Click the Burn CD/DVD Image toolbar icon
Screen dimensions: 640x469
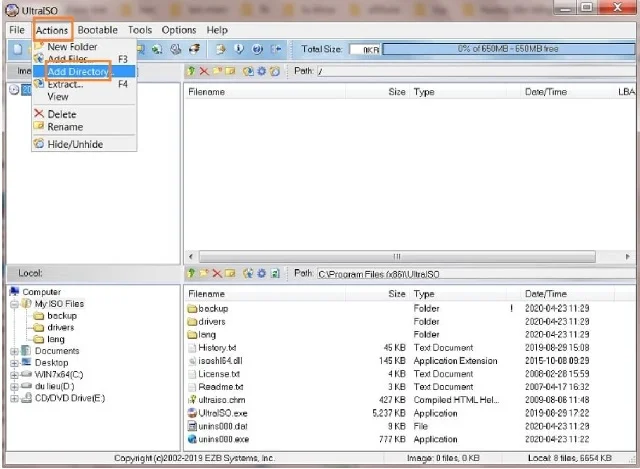pos(194,49)
